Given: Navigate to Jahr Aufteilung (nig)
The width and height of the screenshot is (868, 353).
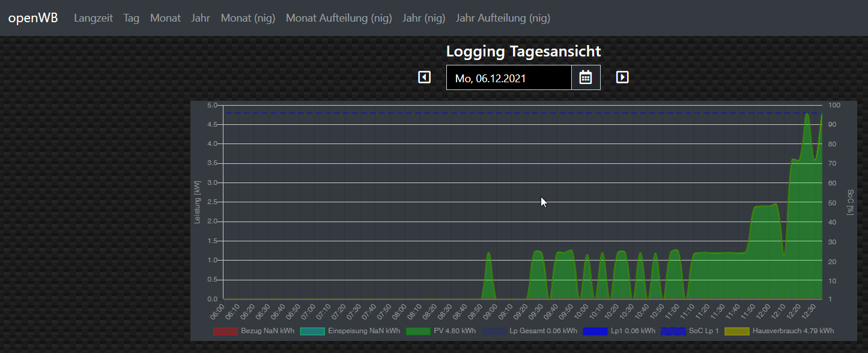Looking at the screenshot, I should pos(503,18).
